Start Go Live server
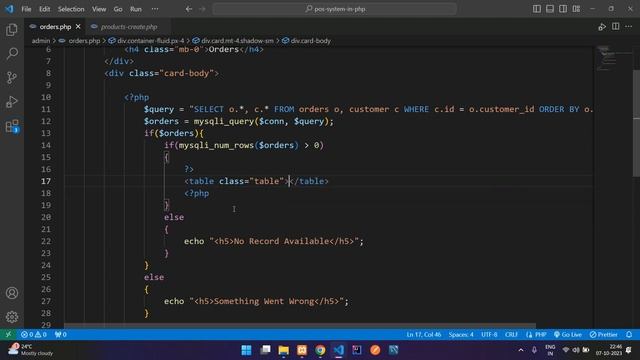This screenshot has width=640, height=360. coord(568,335)
